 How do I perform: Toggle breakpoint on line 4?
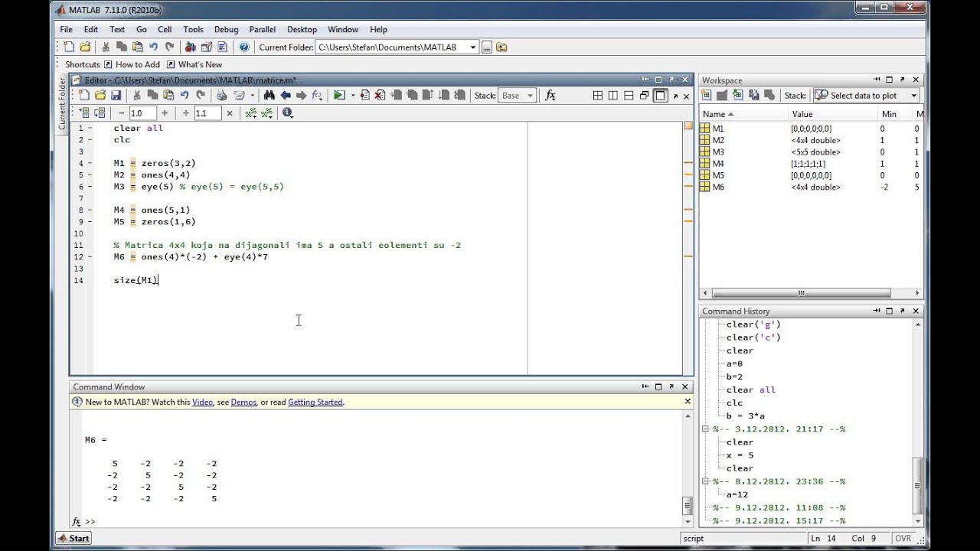(90, 163)
